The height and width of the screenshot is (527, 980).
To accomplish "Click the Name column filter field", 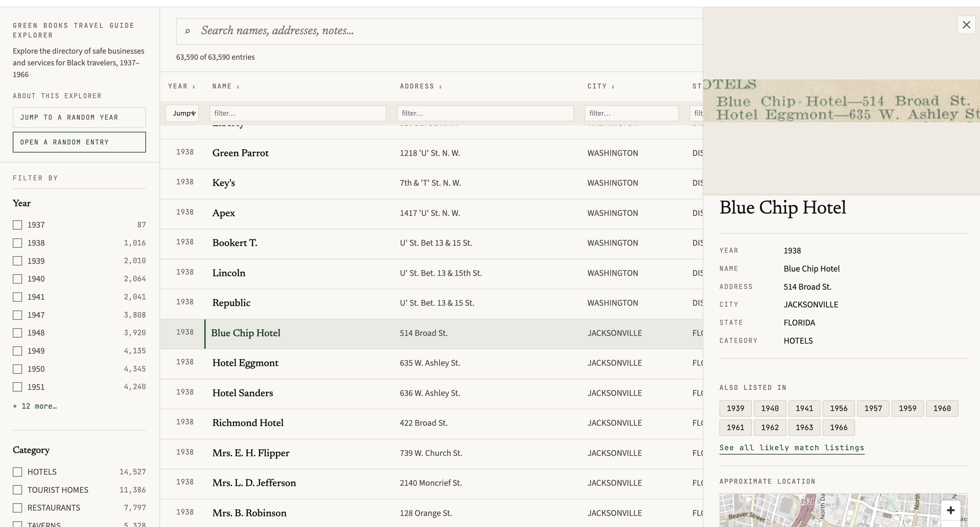I will 298,113.
